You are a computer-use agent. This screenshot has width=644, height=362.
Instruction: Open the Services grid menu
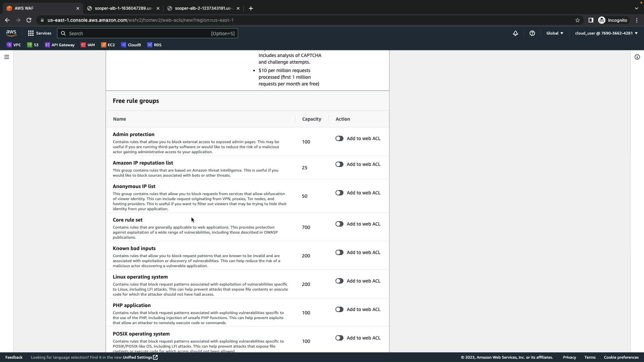click(x=40, y=33)
